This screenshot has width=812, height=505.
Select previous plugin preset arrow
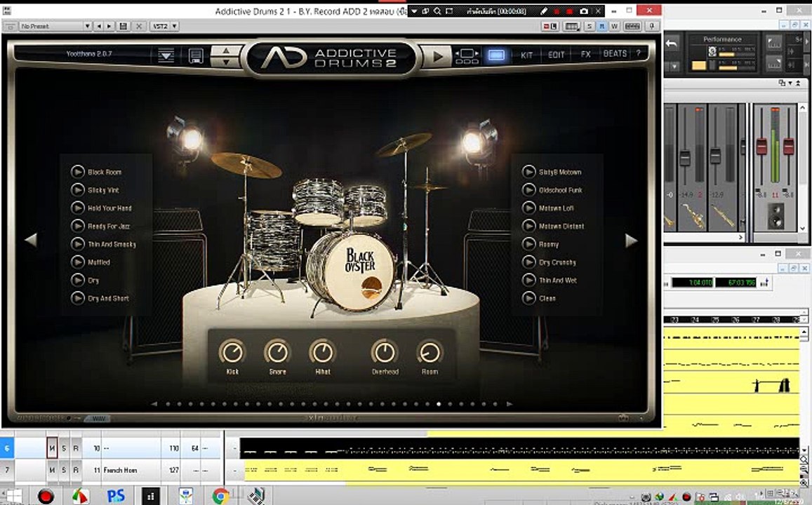click(x=99, y=26)
